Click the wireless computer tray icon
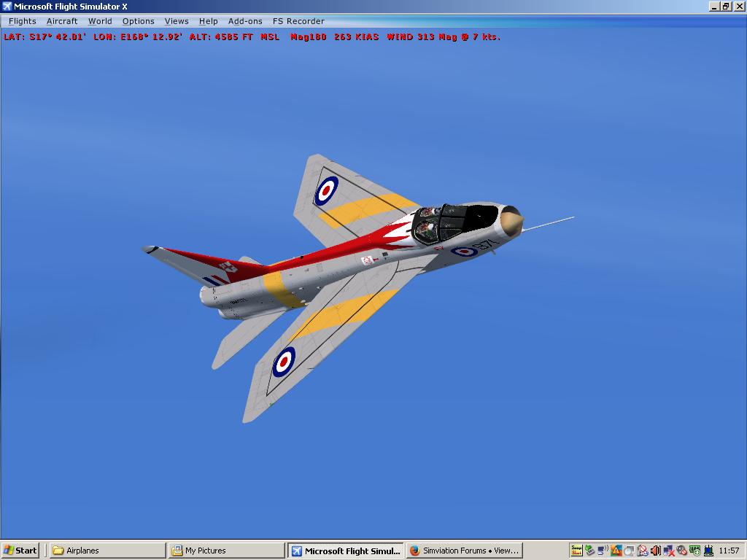This screenshot has height=560, width=747. (603, 551)
